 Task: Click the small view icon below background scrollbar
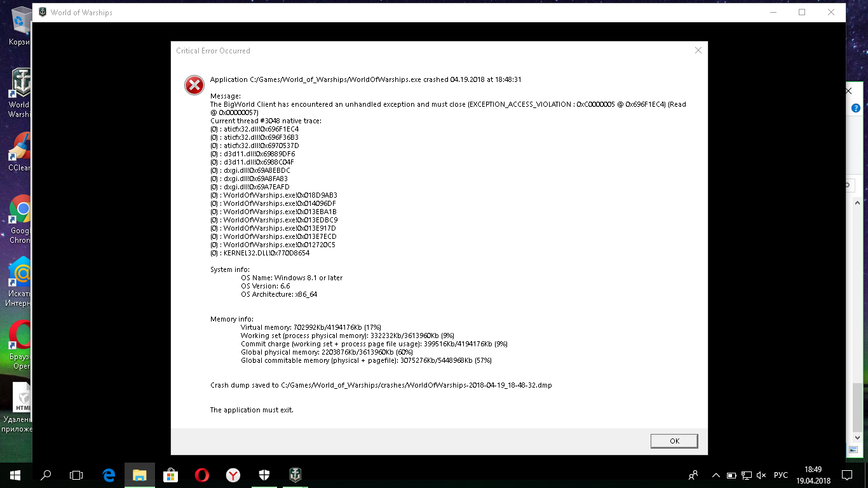[853, 450]
